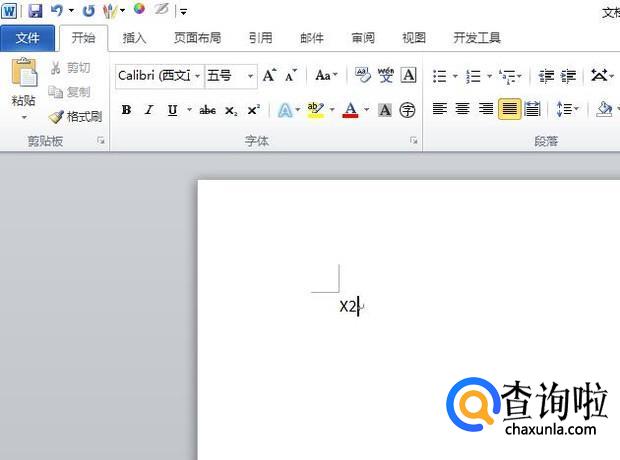The width and height of the screenshot is (620, 460).
Task: Click the Redo icon in quick access toolbar
Action: coord(89,11)
